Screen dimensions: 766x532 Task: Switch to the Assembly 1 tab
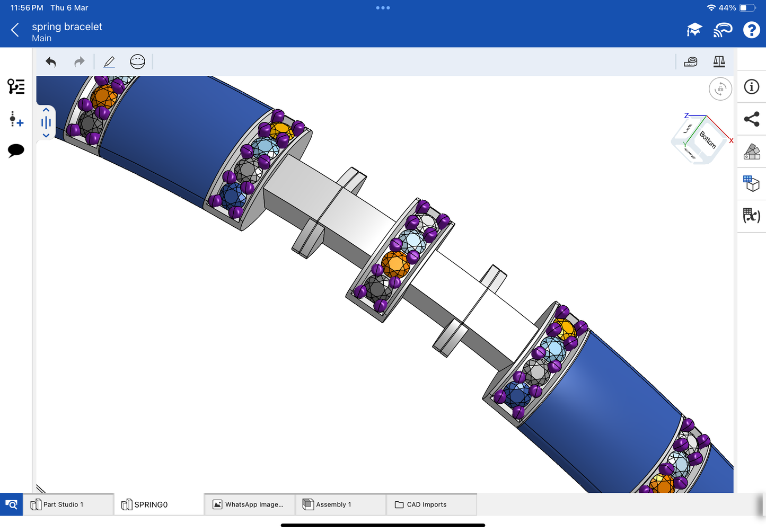click(x=333, y=504)
